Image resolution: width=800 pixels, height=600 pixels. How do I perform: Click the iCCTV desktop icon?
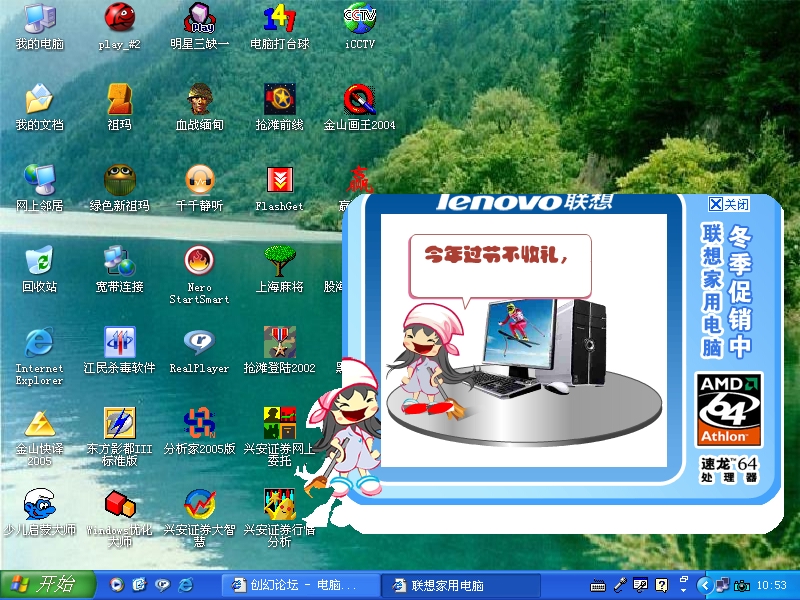(360, 27)
